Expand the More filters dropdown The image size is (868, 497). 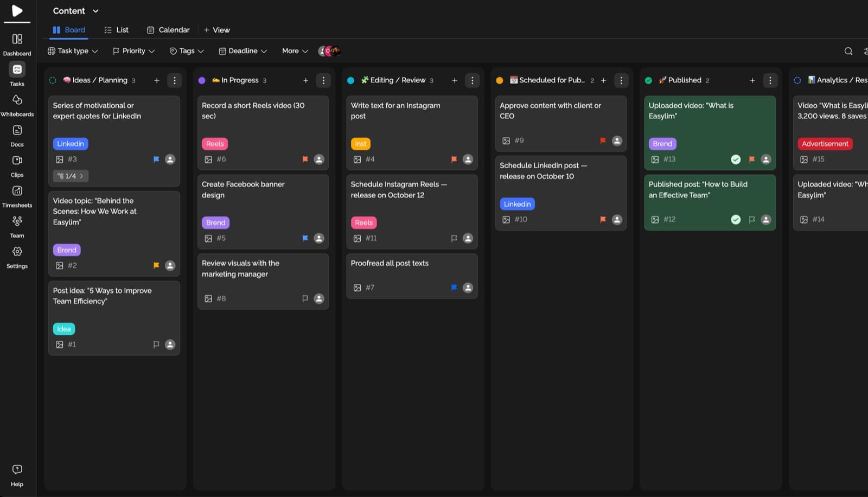tap(295, 51)
